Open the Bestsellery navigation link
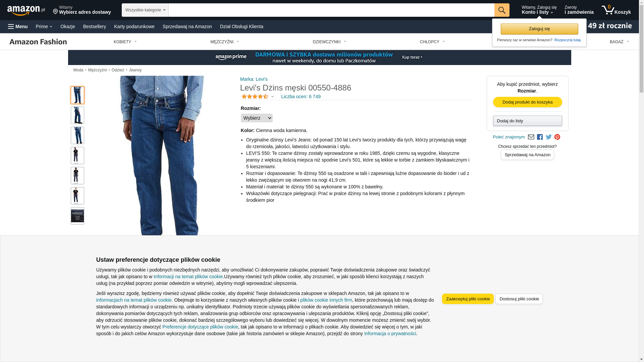 [x=95, y=26]
